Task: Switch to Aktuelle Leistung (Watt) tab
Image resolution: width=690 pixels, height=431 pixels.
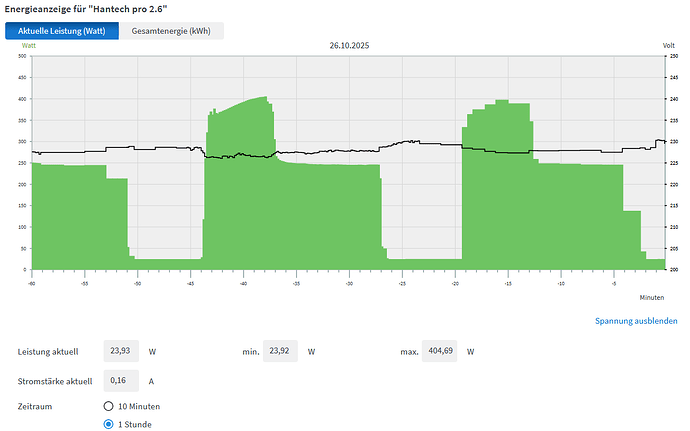Action: 62,31
